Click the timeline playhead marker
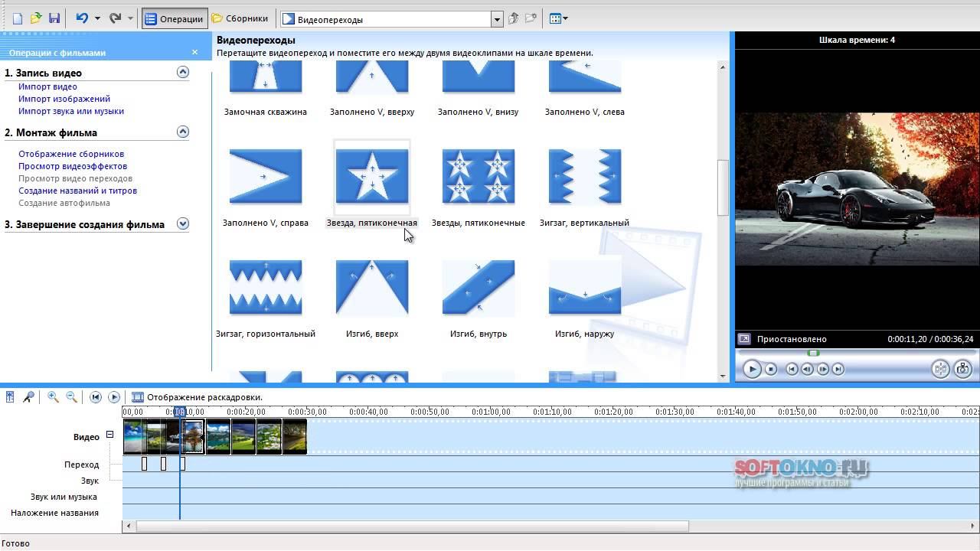Viewport: 980px width, 551px height. (x=180, y=412)
